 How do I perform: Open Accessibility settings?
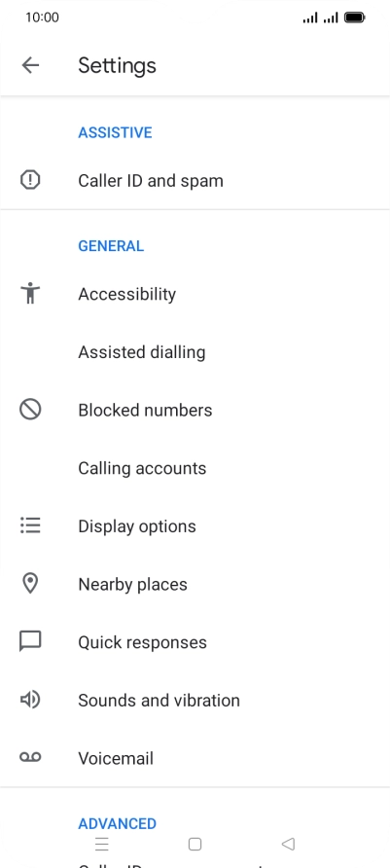pyautogui.click(x=195, y=294)
